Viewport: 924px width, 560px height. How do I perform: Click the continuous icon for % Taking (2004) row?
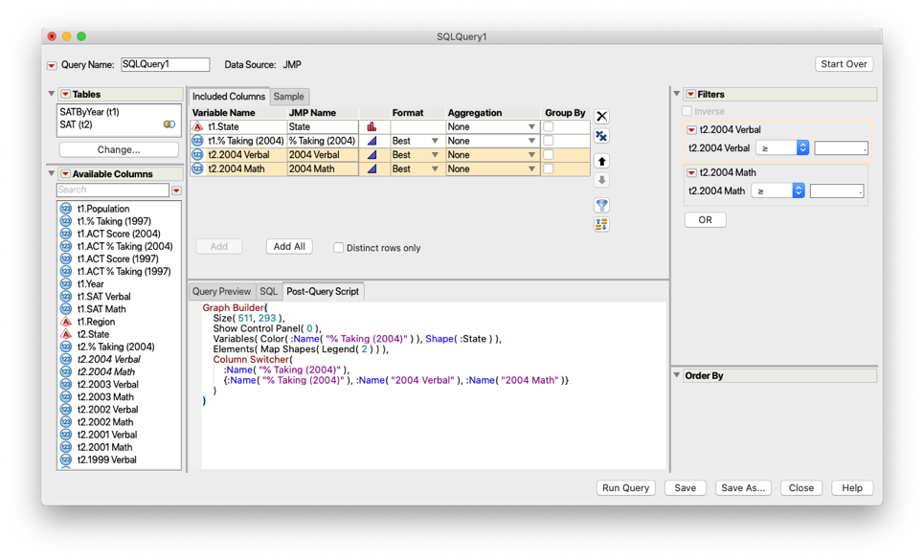pos(372,141)
